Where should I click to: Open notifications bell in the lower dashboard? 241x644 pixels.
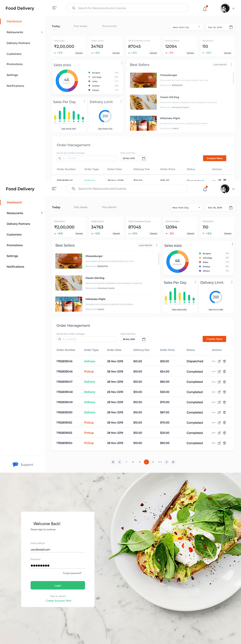pyautogui.click(x=205, y=189)
